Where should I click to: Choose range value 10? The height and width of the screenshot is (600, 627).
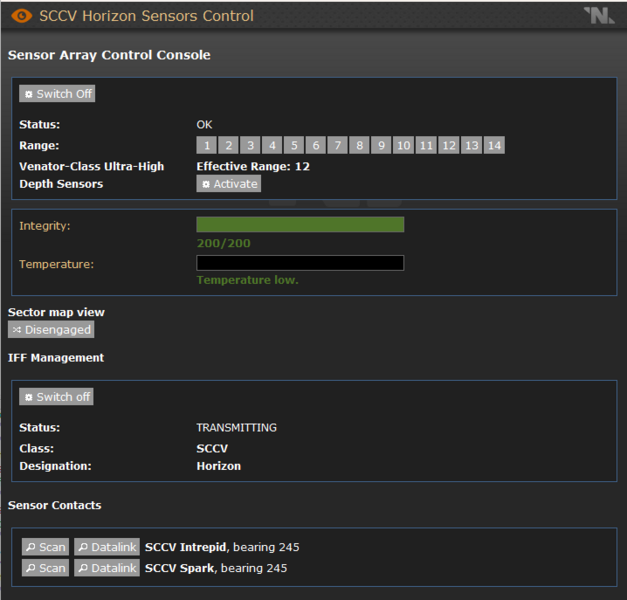(403, 146)
